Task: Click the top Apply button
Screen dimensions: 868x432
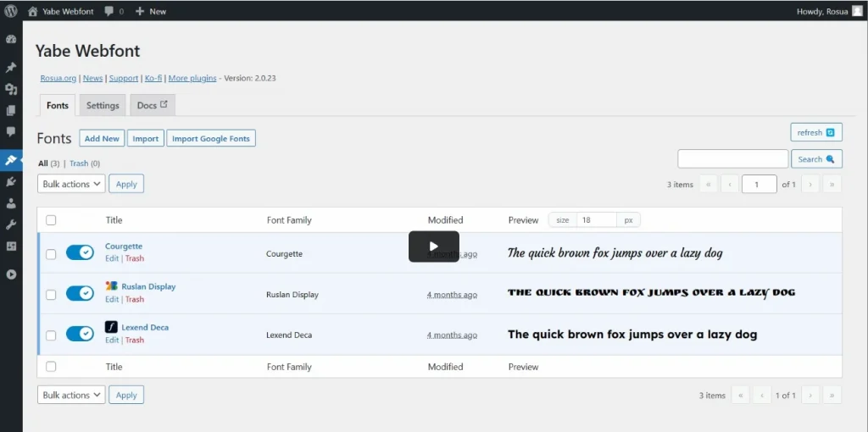Action: tap(126, 184)
